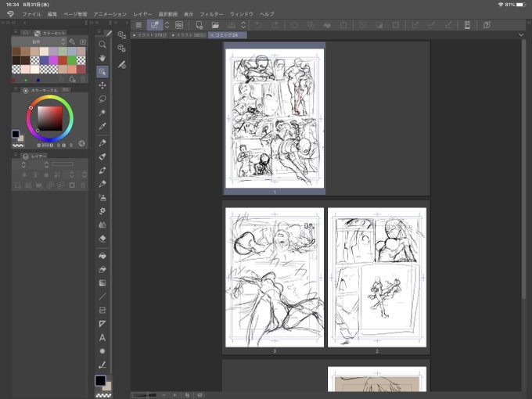Select the Decoration tool

102,211
